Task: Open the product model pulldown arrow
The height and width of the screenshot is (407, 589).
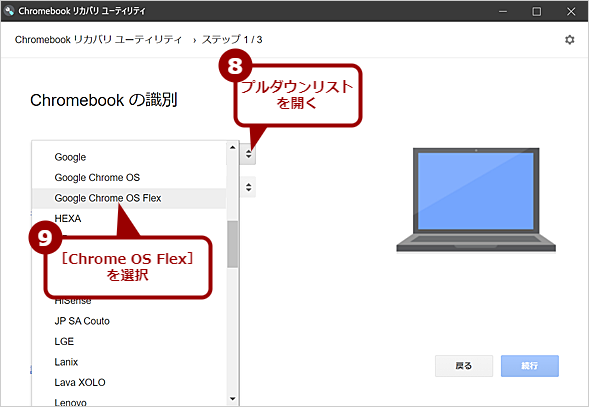Action: [248, 187]
